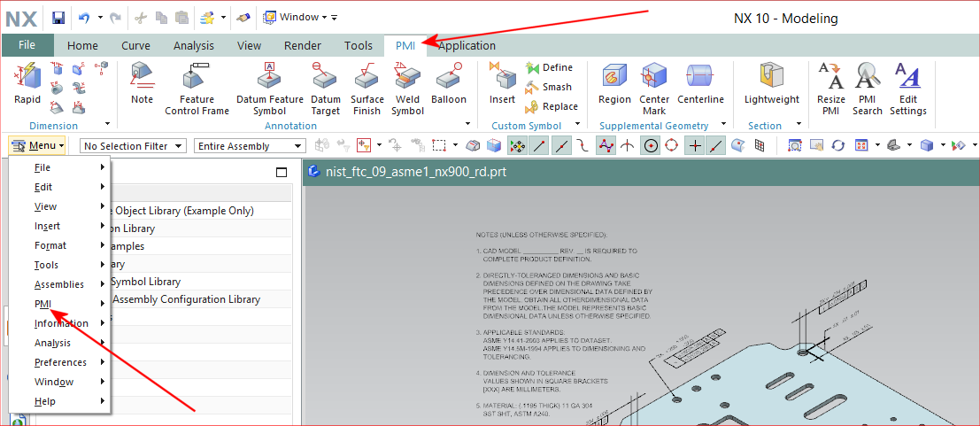
Task: Toggle Arc Center snap option
Action: tap(651, 146)
